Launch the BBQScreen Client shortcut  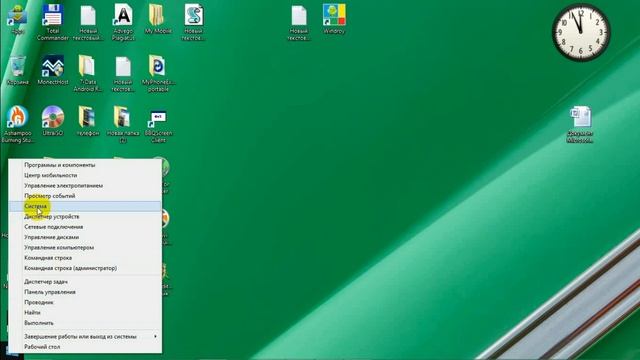[x=158, y=127]
